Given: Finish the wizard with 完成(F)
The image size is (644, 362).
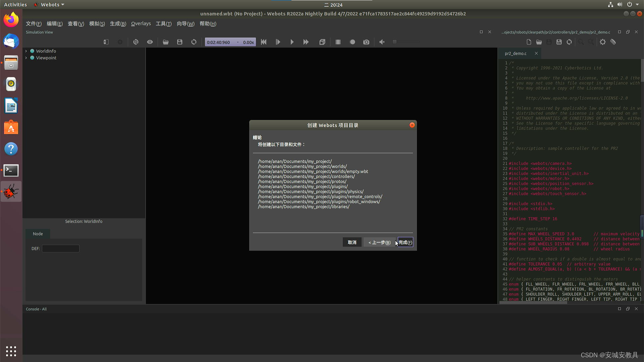Looking at the screenshot, I should click(x=405, y=242).
